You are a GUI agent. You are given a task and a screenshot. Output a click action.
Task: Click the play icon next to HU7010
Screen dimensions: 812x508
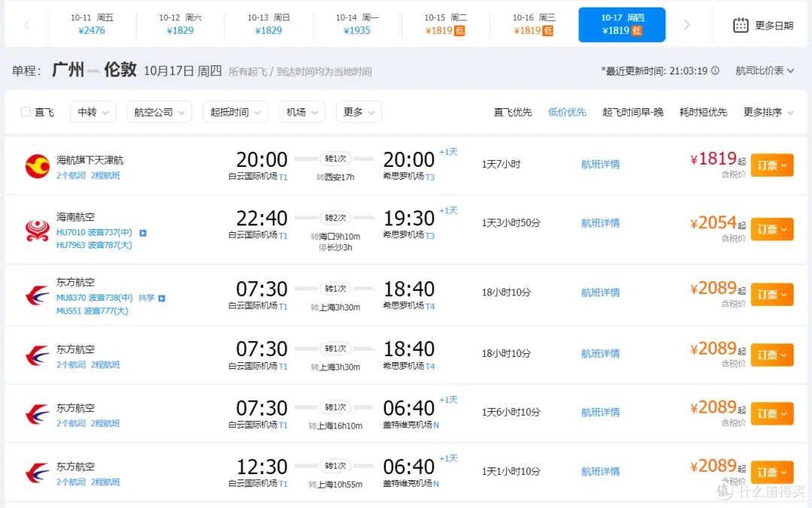[x=143, y=233]
